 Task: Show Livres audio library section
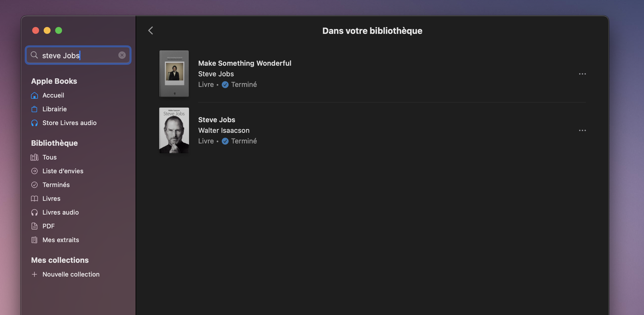[x=60, y=212]
